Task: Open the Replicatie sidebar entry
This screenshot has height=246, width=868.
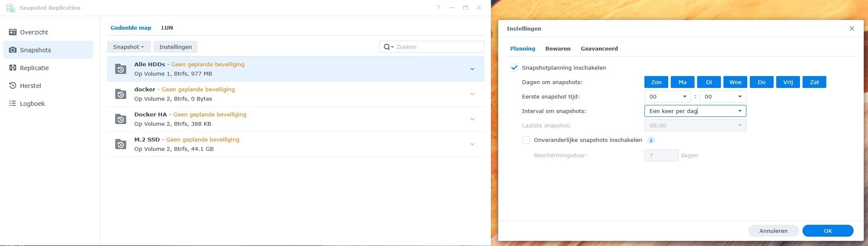Action: [x=48, y=68]
